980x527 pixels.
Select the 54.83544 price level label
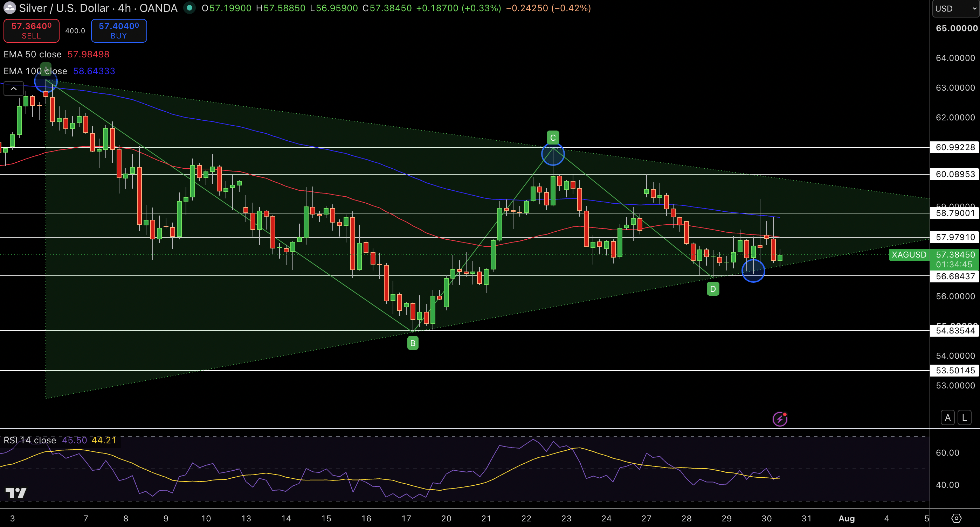coord(955,331)
